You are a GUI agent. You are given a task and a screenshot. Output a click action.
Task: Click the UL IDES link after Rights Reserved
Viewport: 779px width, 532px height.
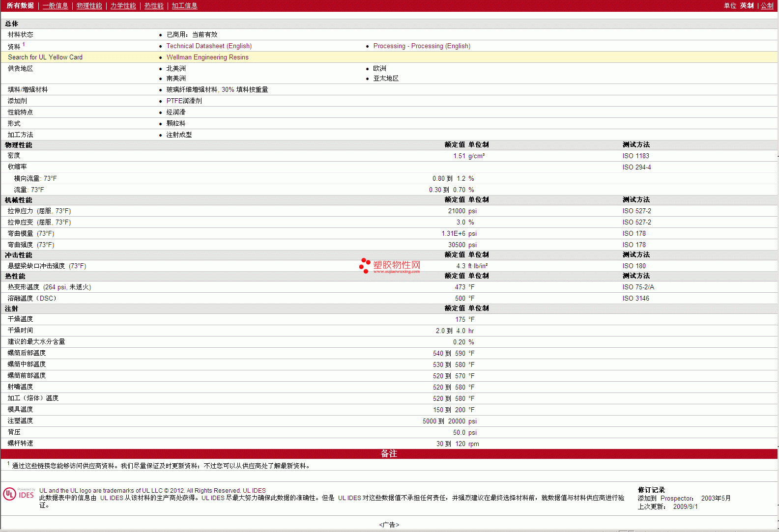(x=254, y=491)
